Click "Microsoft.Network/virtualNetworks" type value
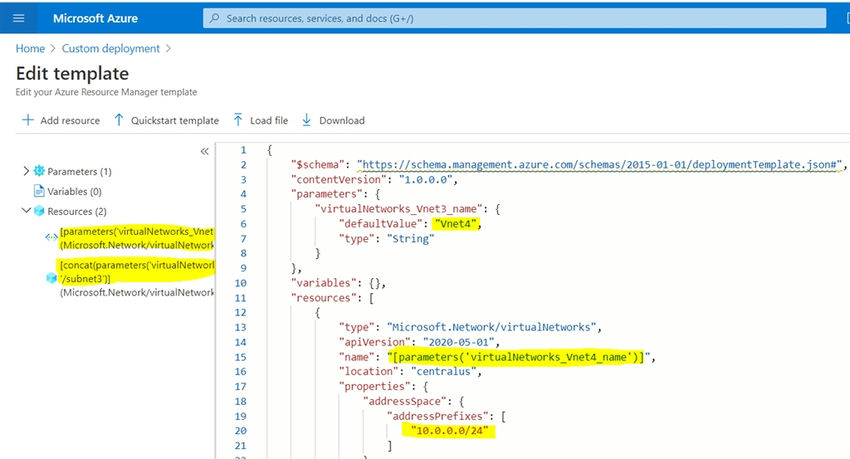Image resolution: width=850 pixels, height=459 pixels. pyautogui.click(x=492, y=327)
